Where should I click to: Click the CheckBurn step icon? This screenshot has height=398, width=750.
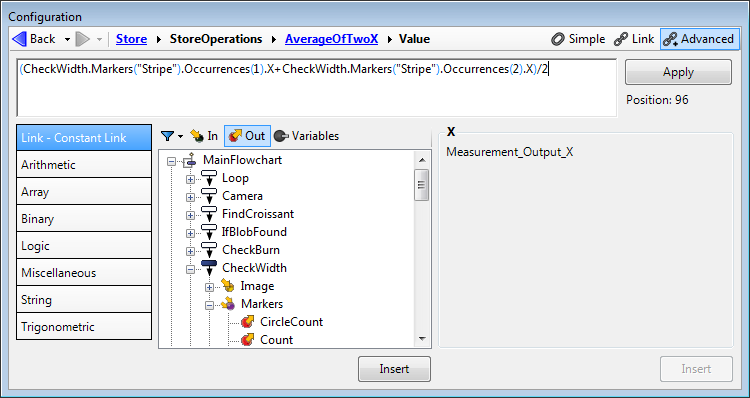(209, 250)
